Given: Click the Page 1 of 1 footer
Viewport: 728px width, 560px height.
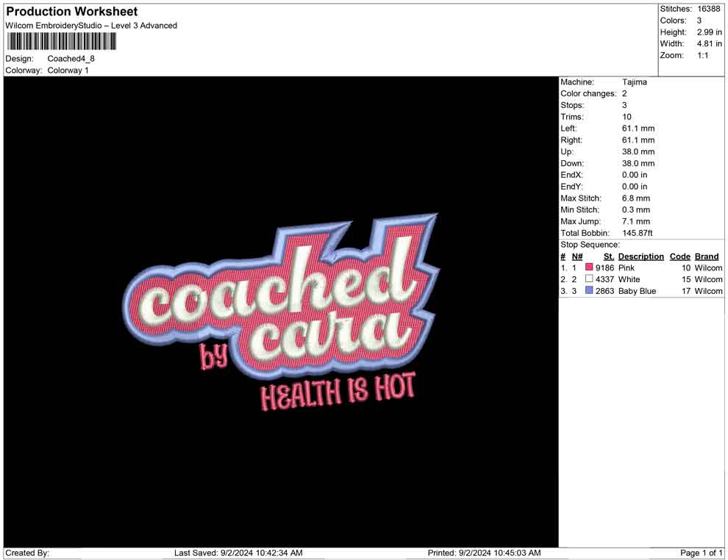Looking at the screenshot, I should (702, 553).
